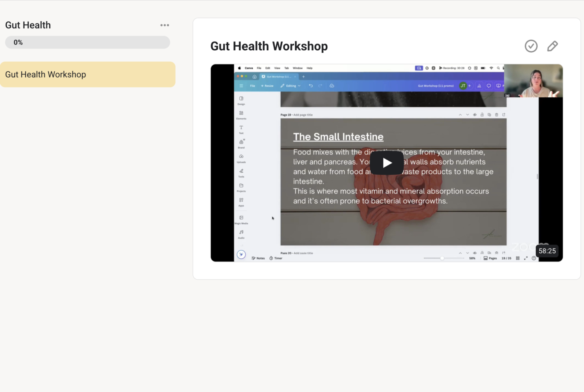Click the "Gut Health" course title in sidebar
584x392 pixels.
[28, 25]
